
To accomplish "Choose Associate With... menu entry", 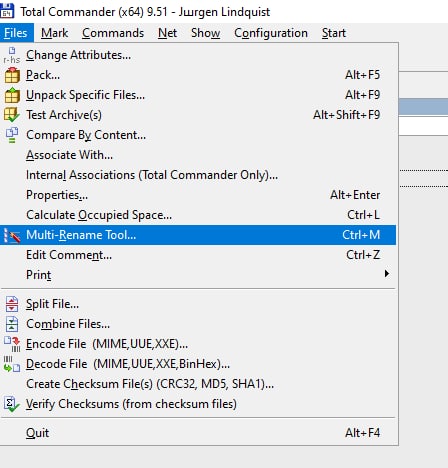I will (198, 155).
